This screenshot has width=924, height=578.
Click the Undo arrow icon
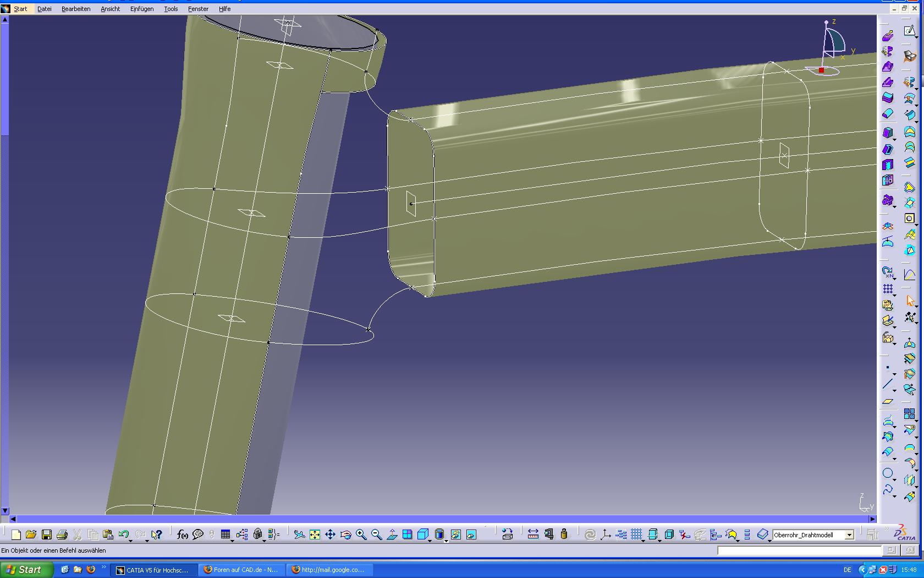(123, 535)
